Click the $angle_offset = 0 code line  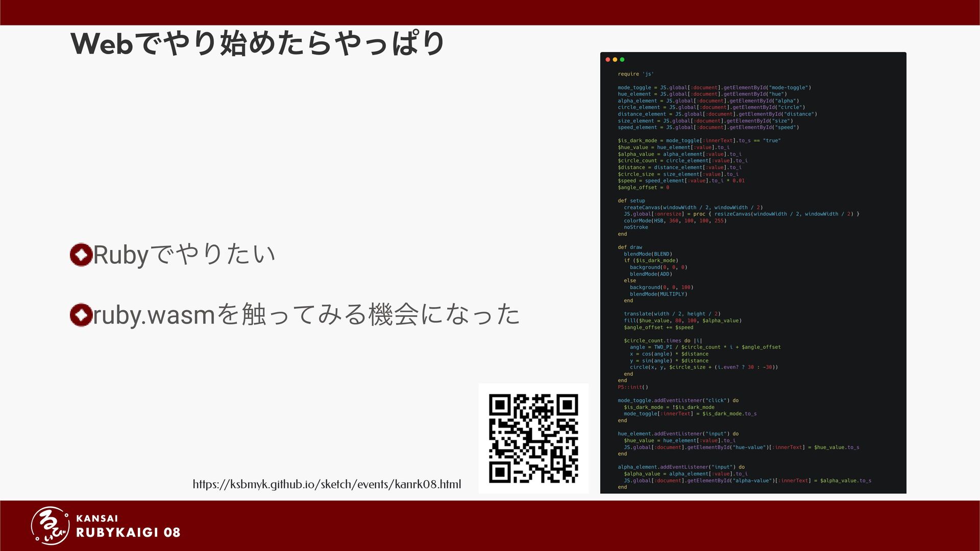pos(643,188)
